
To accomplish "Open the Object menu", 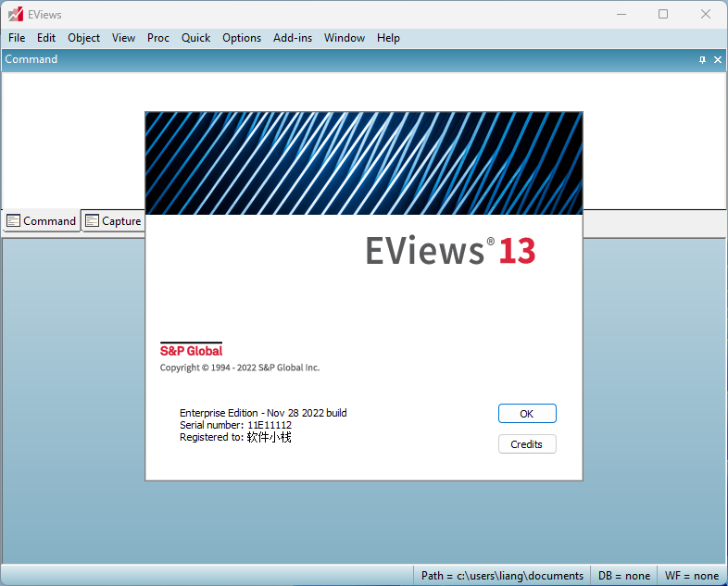I will pyautogui.click(x=83, y=38).
